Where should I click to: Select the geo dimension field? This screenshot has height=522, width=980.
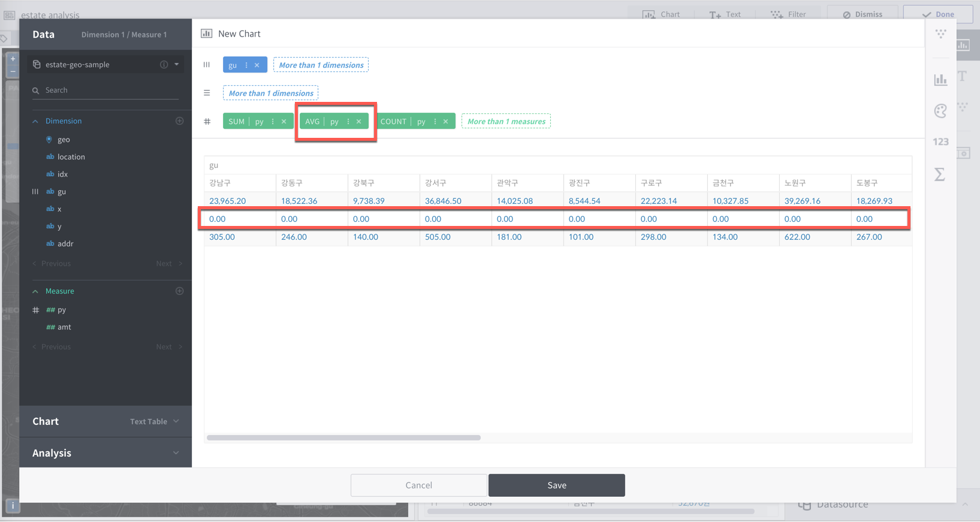[x=64, y=139]
